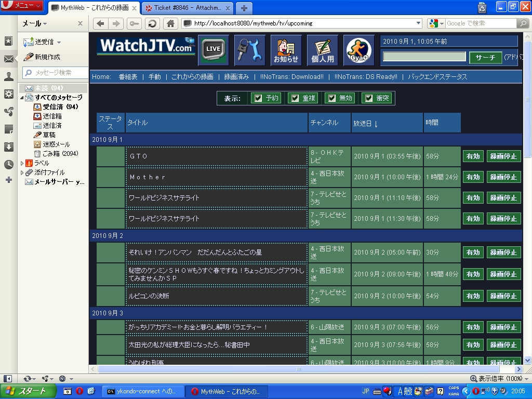The height and width of the screenshot is (399, 532).
Task: Disable the 衝突 conflicts checkbox
Action: click(x=369, y=98)
